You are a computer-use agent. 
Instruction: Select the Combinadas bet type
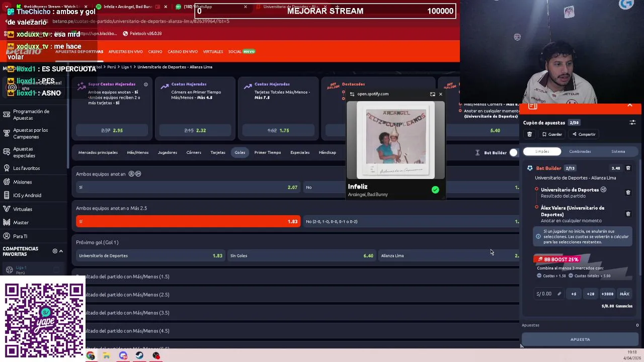click(580, 151)
